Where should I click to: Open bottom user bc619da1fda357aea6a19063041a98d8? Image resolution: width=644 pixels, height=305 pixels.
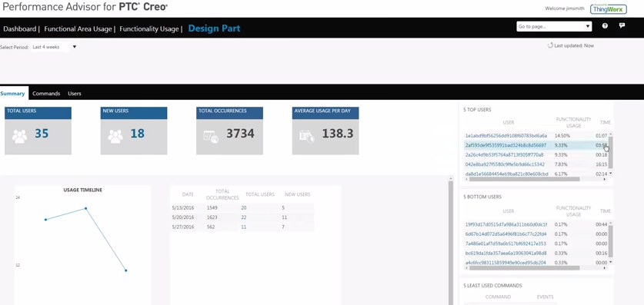pos(506,253)
